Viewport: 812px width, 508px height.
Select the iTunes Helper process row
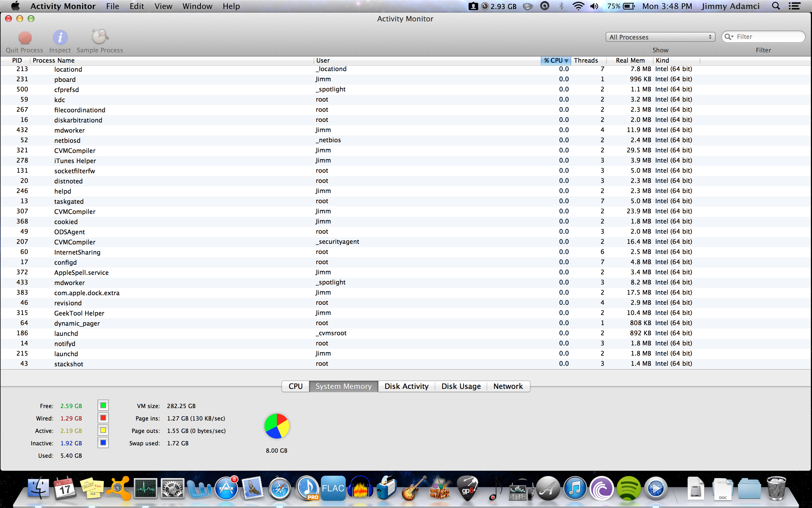[406, 161]
